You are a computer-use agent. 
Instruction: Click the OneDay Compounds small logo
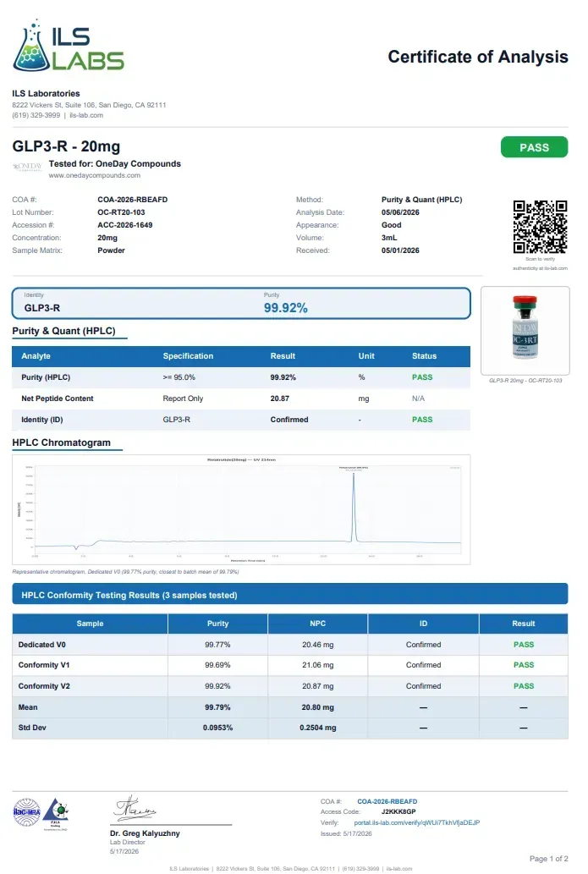(28, 167)
